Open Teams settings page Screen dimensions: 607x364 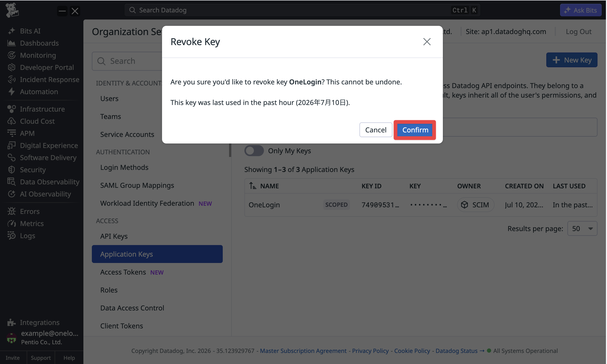[x=111, y=116]
